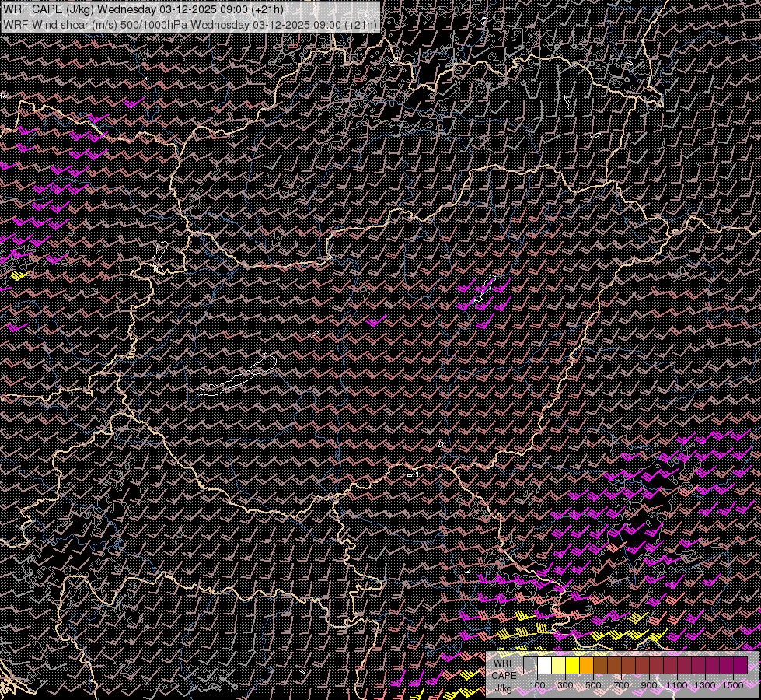Image resolution: width=761 pixels, height=700 pixels.
Task: Click the 1100 legend scale label
Action: click(677, 684)
